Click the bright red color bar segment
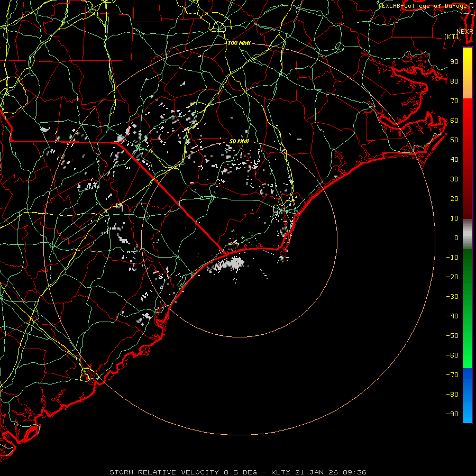The height and width of the screenshot is (476, 476). [467, 115]
